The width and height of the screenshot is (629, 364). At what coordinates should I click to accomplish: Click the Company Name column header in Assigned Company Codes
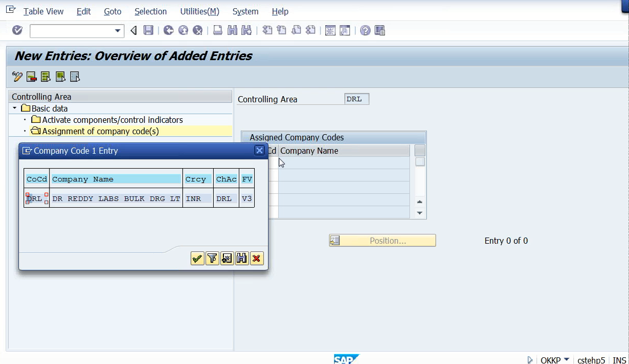click(x=344, y=151)
